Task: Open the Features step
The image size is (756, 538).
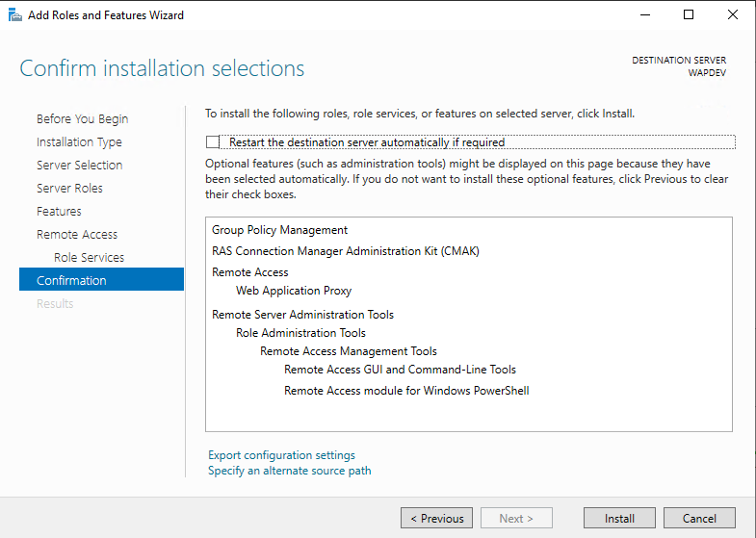Action: pyautogui.click(x=59, y=212)
